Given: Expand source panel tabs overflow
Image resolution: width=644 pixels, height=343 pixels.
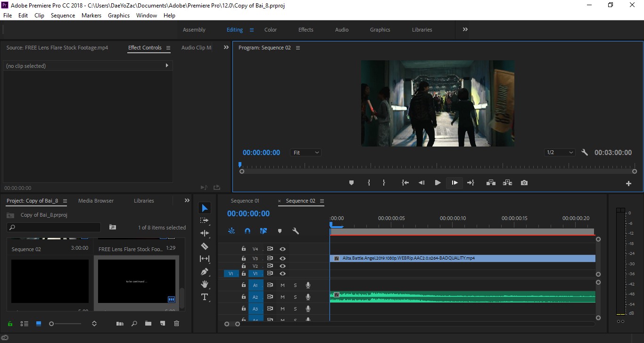Looking at the screenshot, I should (226, 48).
